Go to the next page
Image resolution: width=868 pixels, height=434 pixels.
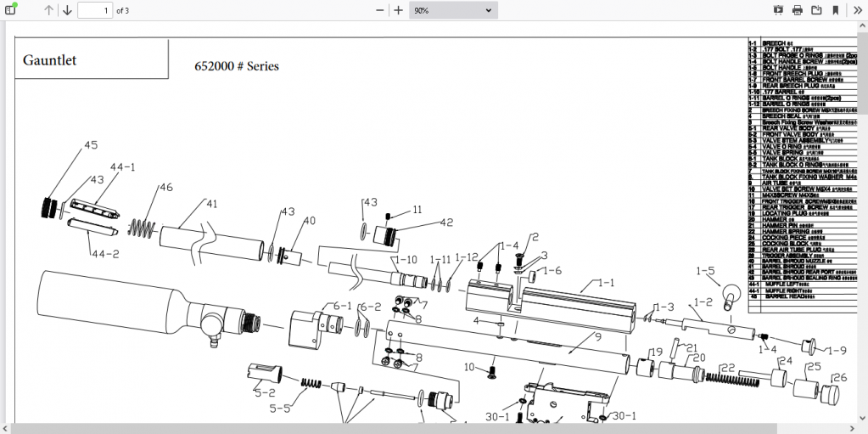pos(67,10)
